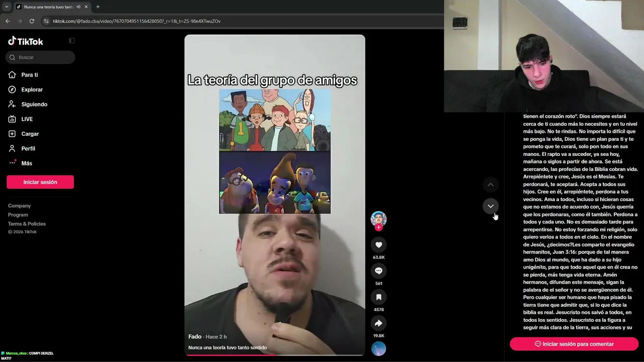
Task: Pause the playing video of the friend group theory
Action: click(x=275, y=195)
